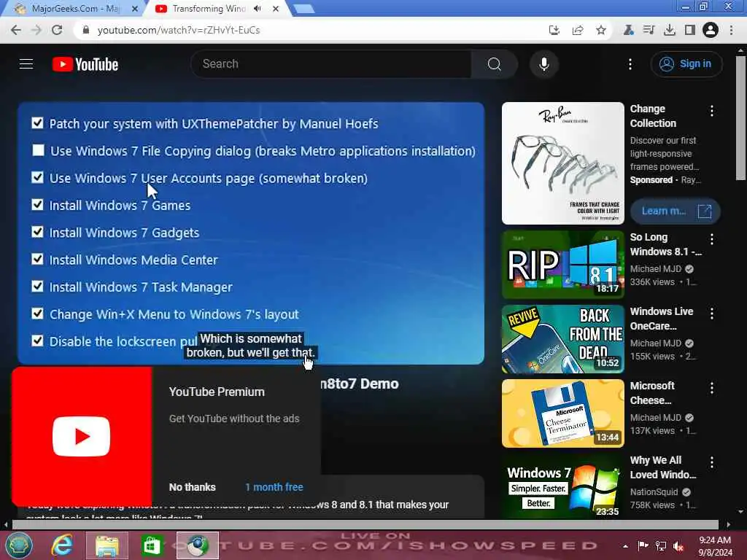Close the YouTube tab

pos(275,9)
